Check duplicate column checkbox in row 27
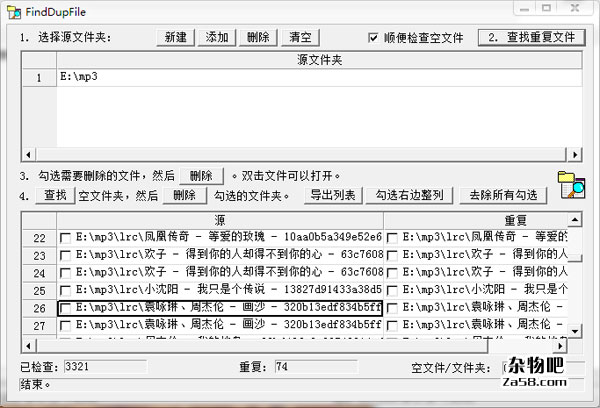This screenshot has height=408, width=600. point(392,326)
